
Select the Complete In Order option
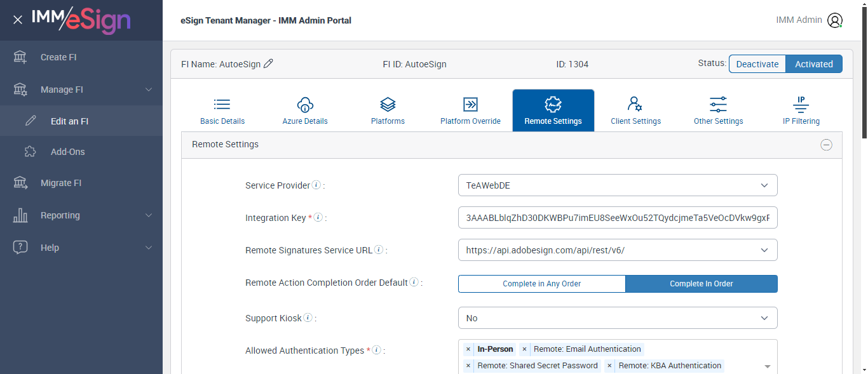701,284
